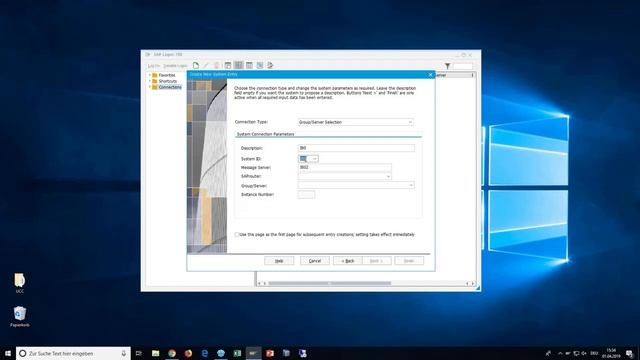The width and height of the screenshot is (640, 360).
Task: Open File Explorer from the taskbar
Action: [x=156, y=353]
